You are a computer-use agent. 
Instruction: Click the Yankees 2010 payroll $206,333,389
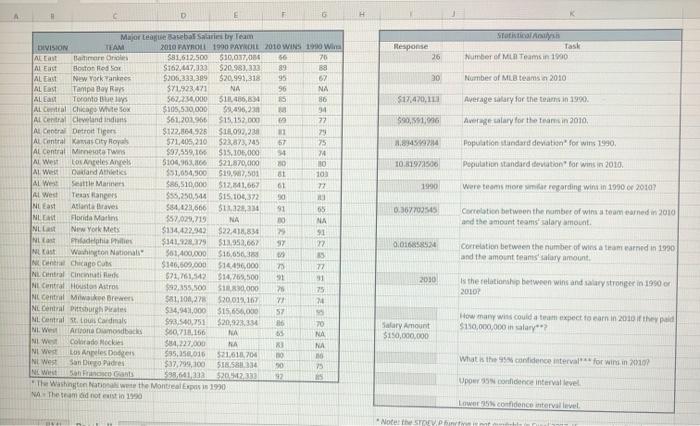(x=185, y=78)
